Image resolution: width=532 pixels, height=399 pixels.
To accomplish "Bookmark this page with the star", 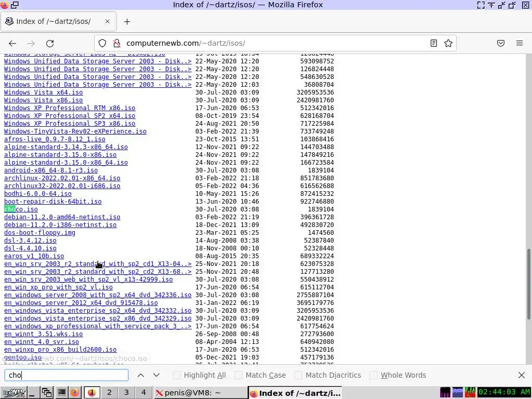I will [x=448, y=43].
